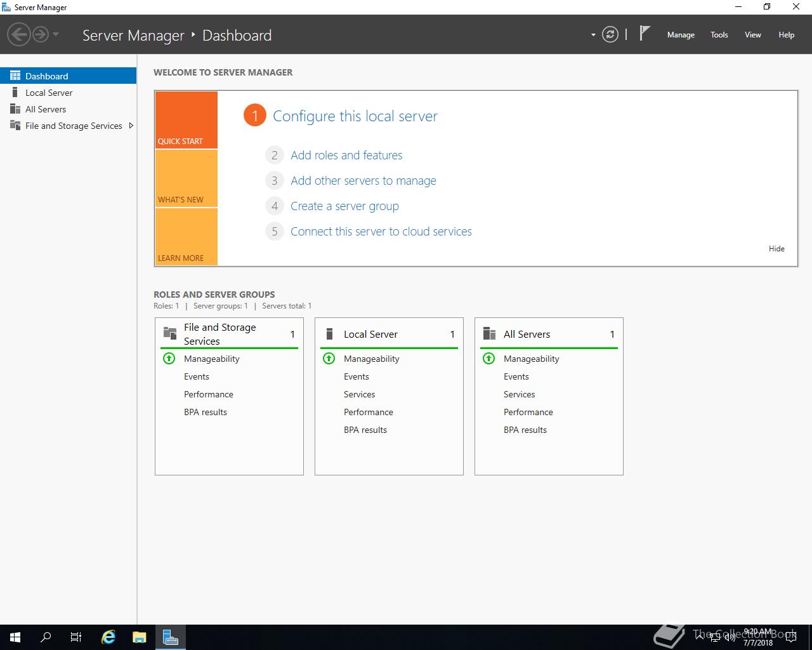This screenshot has height=650, width=812.
Task: Click the orange step 1 circle
Action: [254, 116]
